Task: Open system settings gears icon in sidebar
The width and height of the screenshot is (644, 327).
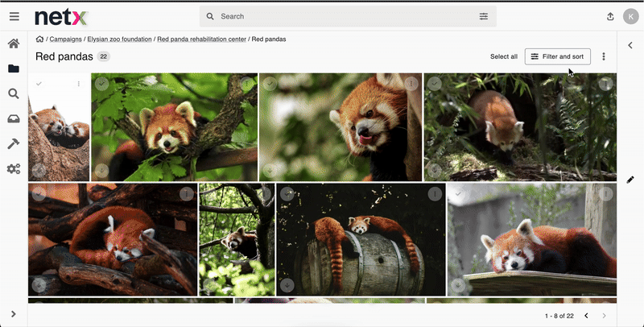Action: [14, 169]
